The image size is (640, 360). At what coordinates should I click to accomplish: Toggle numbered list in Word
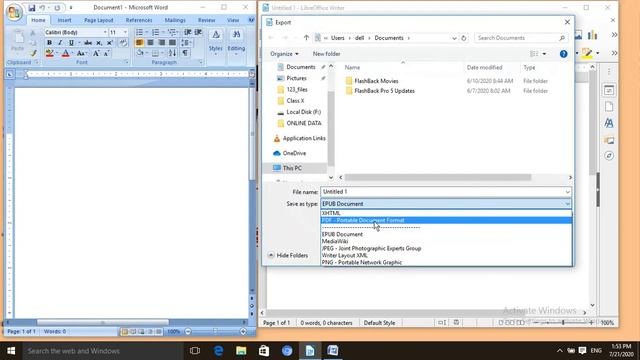tap(156, 32)
